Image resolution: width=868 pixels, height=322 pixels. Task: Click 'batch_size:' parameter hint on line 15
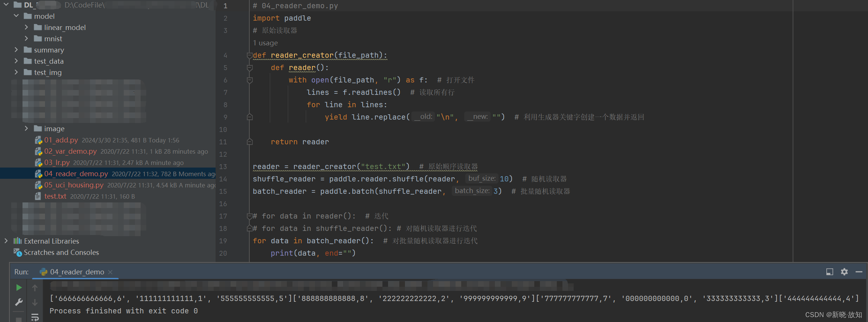coord(472,191)
